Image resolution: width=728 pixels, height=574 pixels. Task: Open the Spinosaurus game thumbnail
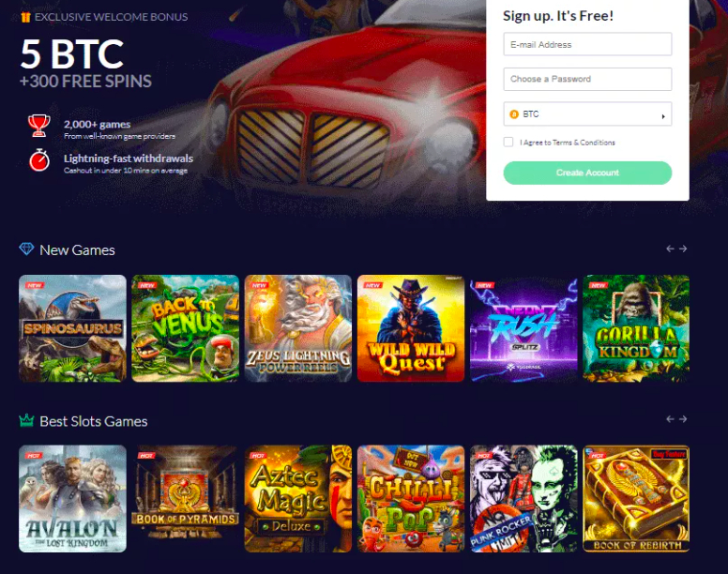72,328
